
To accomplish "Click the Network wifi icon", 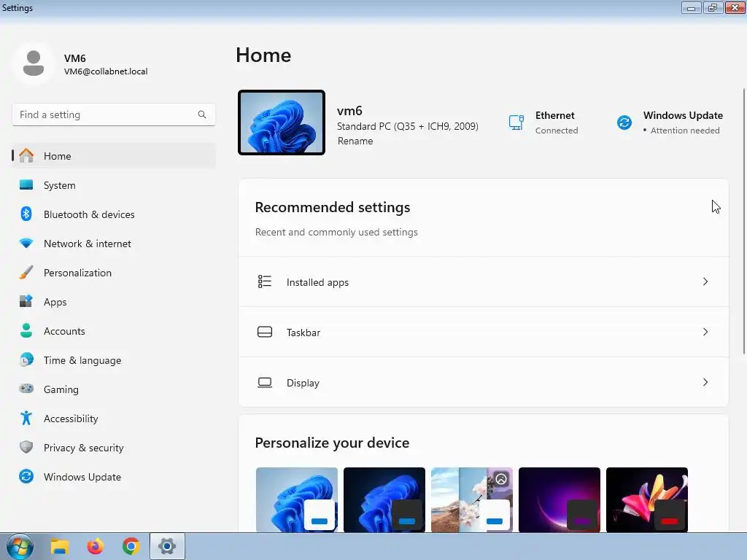I will pyautogui.click(x=26, y=244).
